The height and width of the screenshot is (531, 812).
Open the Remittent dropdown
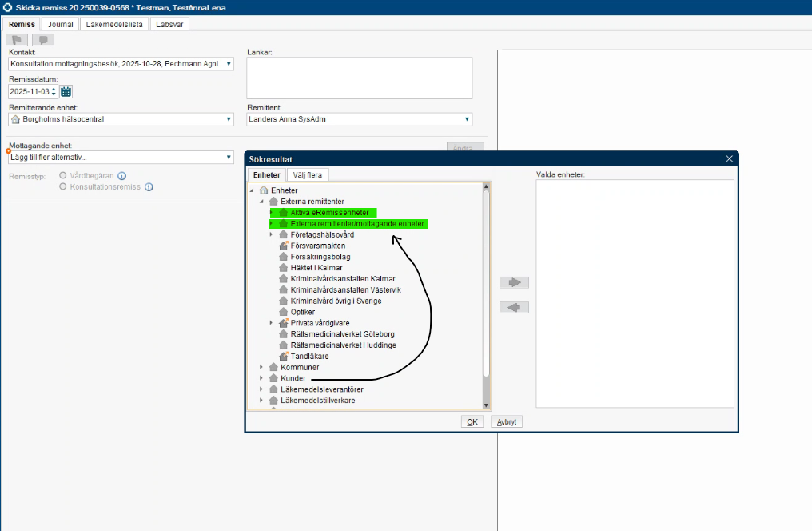468,119
